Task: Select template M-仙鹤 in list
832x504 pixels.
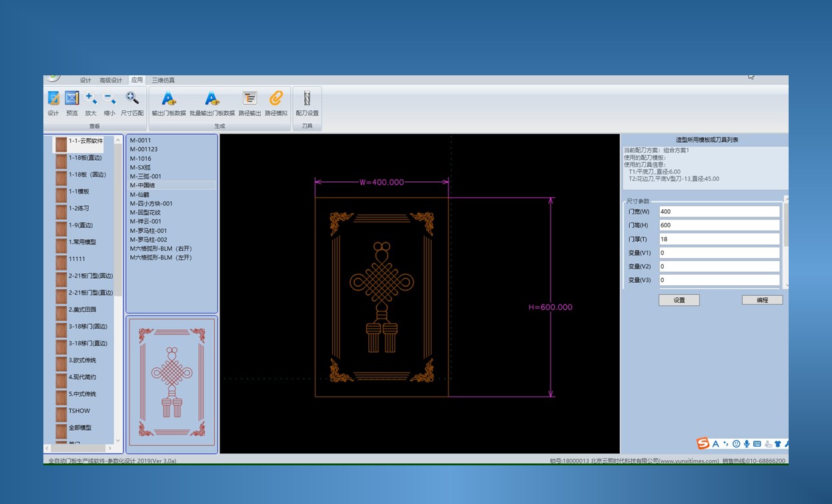Action: point(140,195)
